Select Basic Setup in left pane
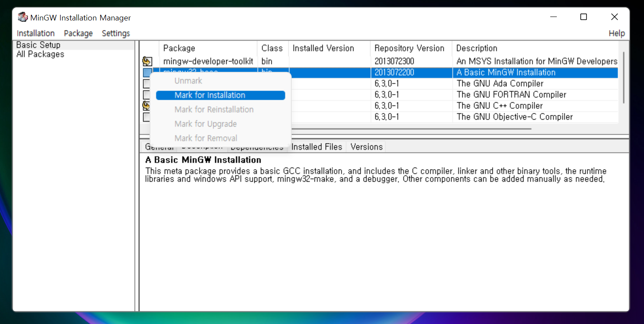 [x=38, y=45]
